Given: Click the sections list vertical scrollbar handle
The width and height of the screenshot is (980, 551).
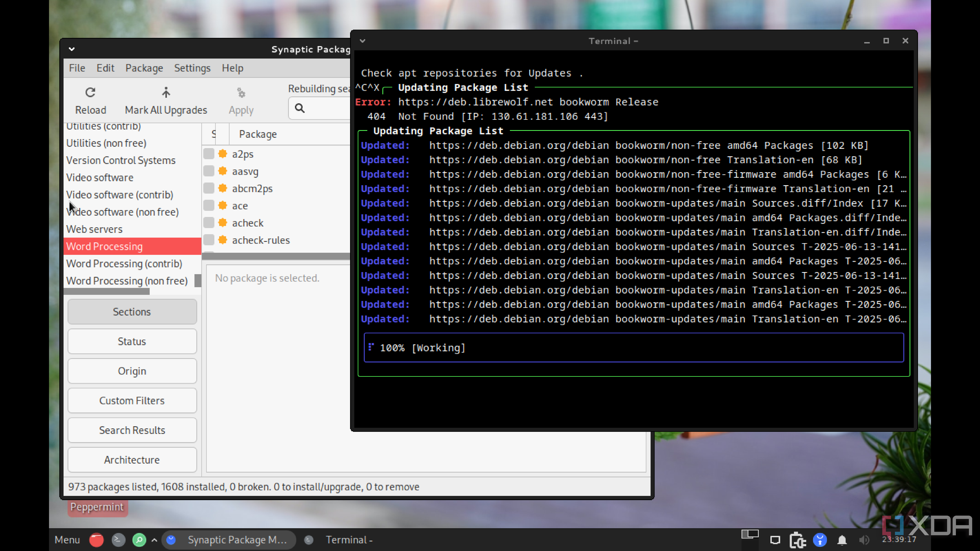Looking at the screenshot, I should [x=198, y=281].
